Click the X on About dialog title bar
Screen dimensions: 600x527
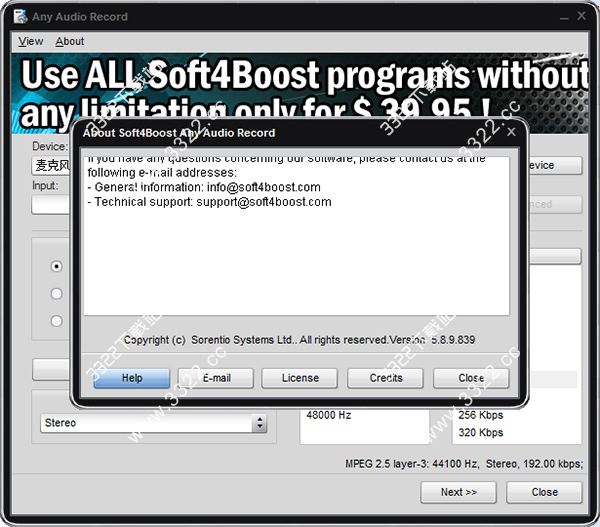(x=511, y=132)
